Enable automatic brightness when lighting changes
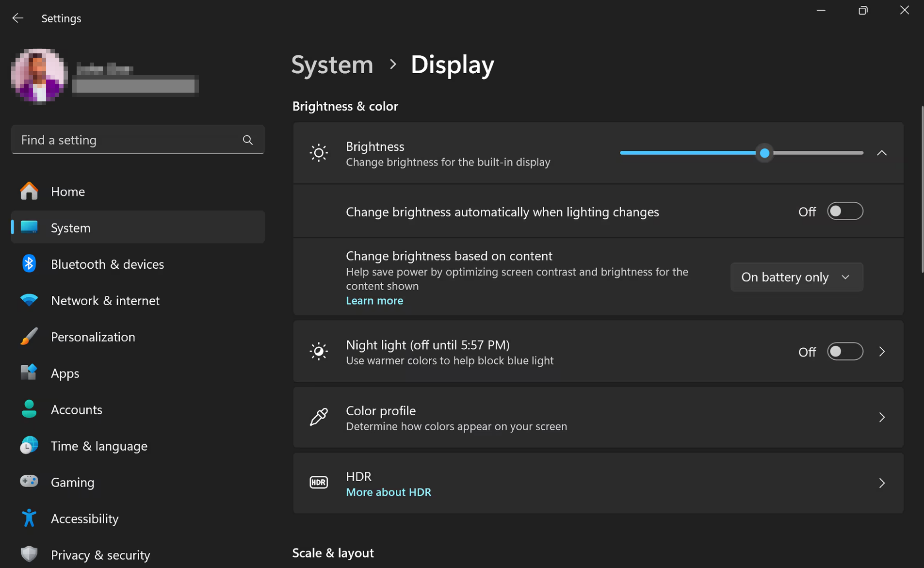 (x=844, y=211)
